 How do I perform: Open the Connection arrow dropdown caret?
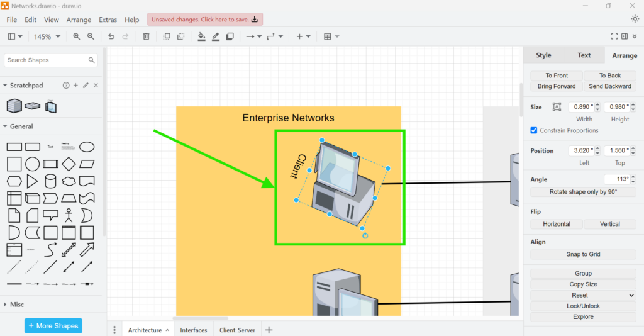pos(260,36)
